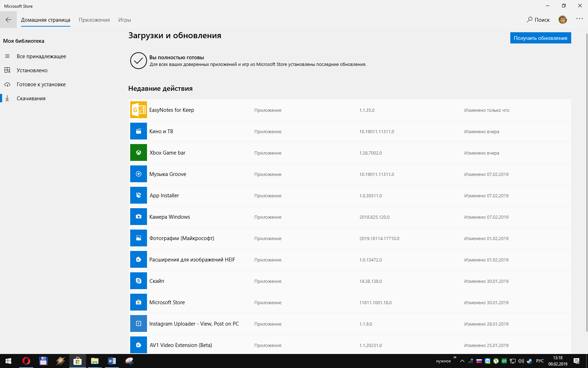Click the Скайп app icon
This screenshot has height=368, width=588.
[139, 281]
